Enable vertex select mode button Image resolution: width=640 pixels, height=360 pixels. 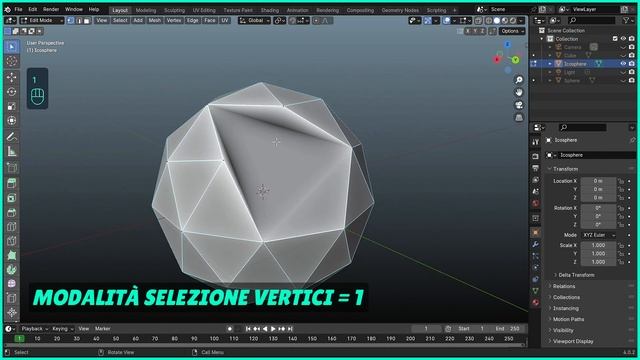[x=71, y=20]
